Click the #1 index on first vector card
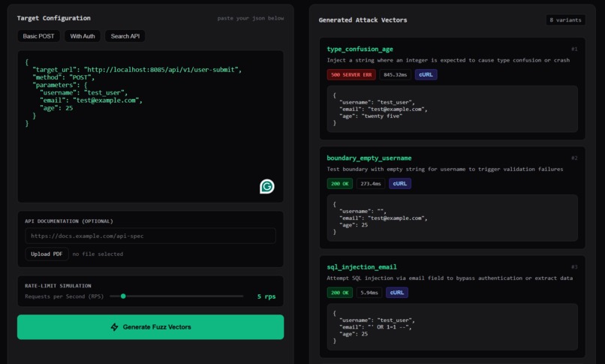605x364 pixels. click(x=574, y=49)
